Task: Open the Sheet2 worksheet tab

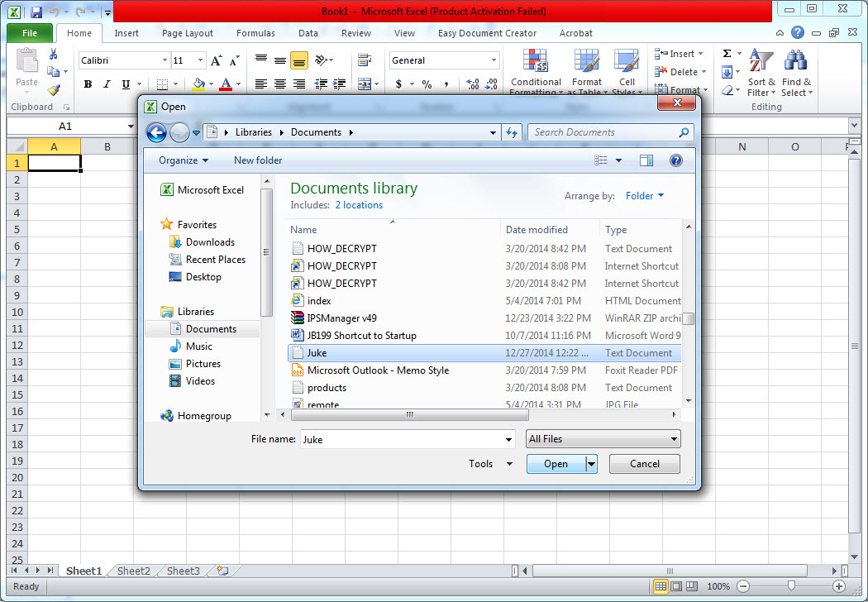Action: [133, 571]
